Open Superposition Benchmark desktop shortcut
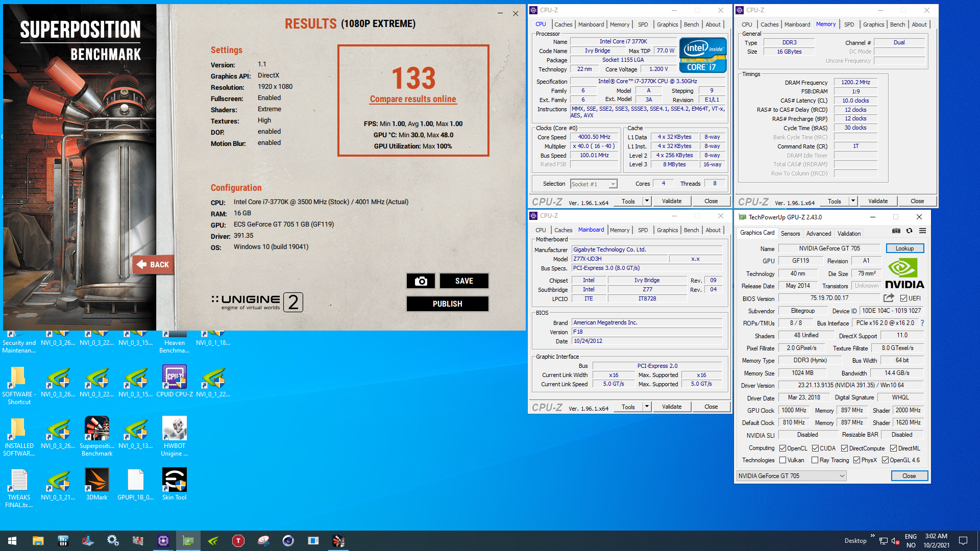980x551 pixels. click(x=97, y=436)
